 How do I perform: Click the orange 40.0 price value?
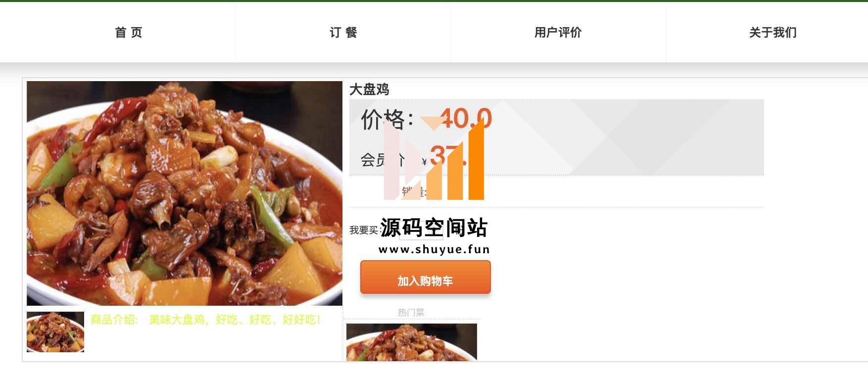465,119
